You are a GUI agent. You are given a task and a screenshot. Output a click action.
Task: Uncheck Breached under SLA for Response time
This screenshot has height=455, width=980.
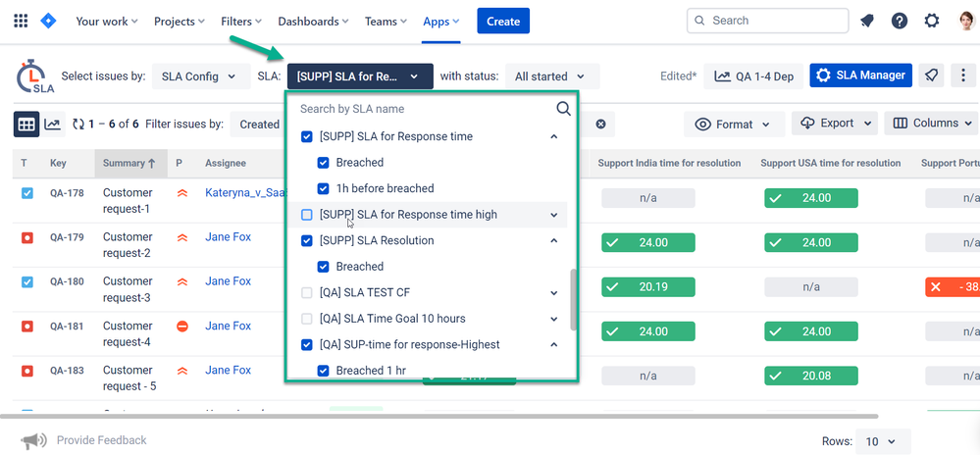(x=323, y=163)
